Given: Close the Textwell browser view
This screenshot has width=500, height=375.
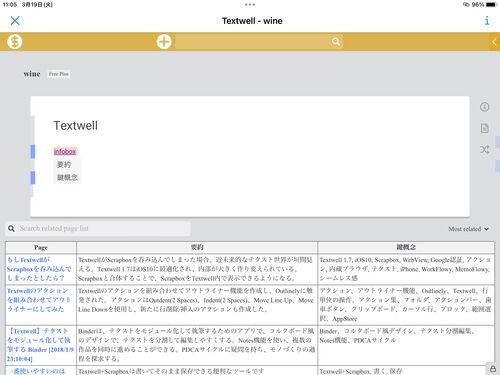Looking at the screenshot, I should click(15, 21).
